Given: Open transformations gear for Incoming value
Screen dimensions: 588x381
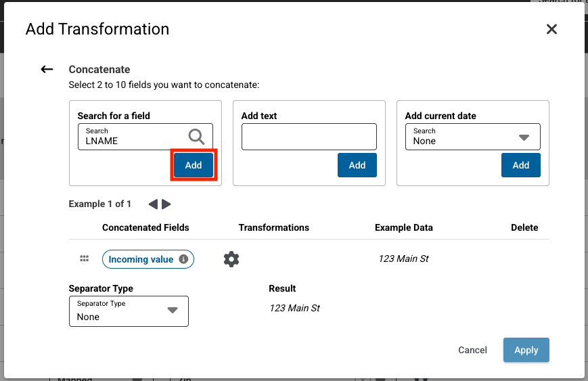Looking at the screenshot, I should coord(231,259).
